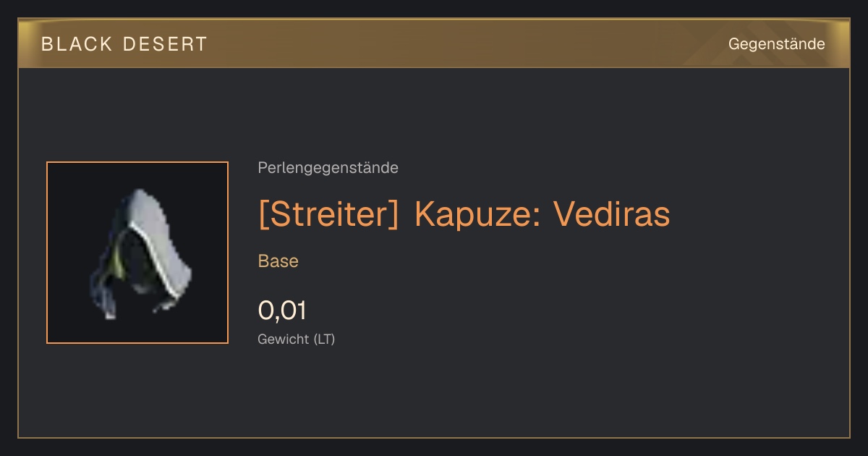Click the [Streiter] class tag in title
Viewport: 868px width, 456px height.
[328, 214]
